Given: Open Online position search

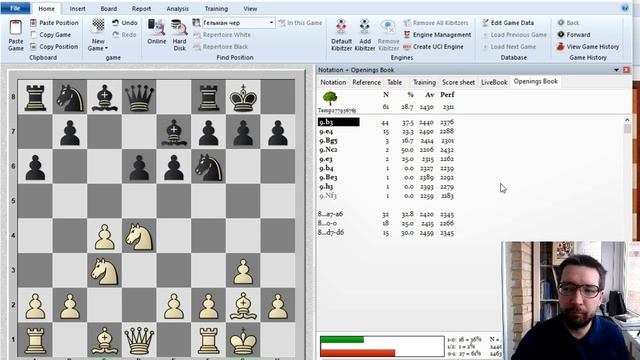Looking at the screenshot, I should point(156,33).
